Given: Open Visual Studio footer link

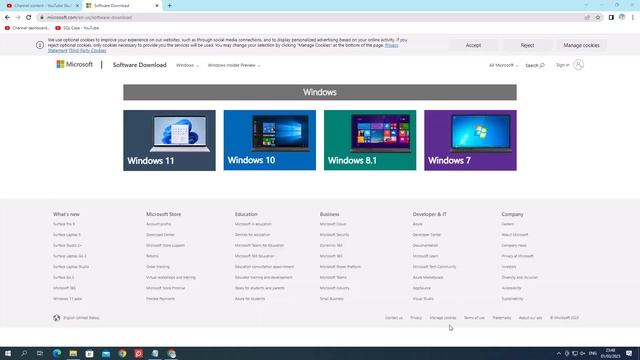Looking at the screenshot, I should pyautogui.click(x=423, y=298).
